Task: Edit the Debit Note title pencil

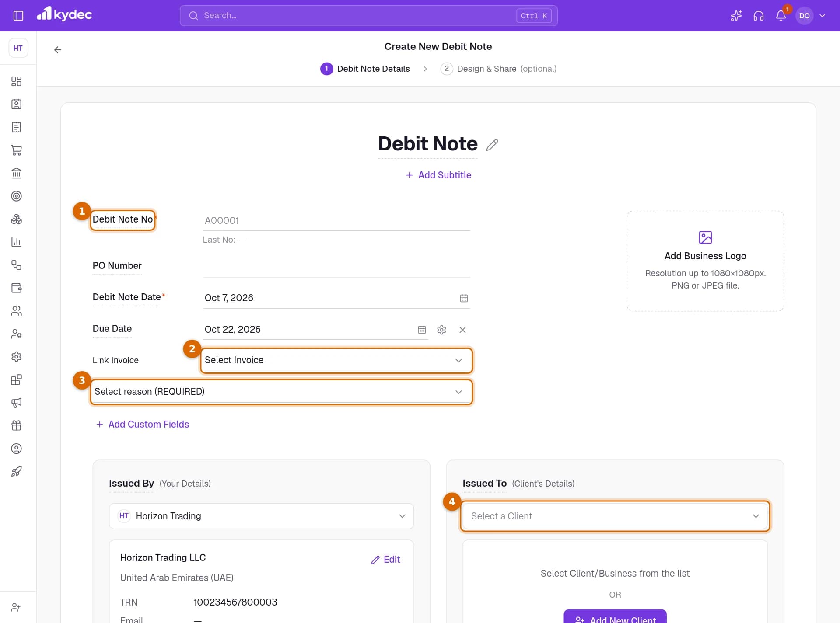Action: [x=492, y=145]
